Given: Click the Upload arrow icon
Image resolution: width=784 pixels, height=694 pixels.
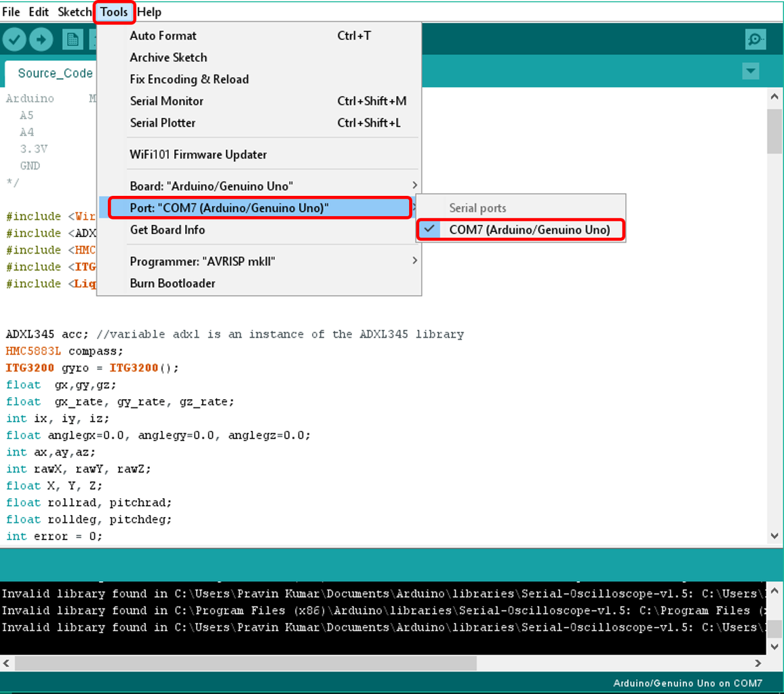Looking at the screenshot, I should 41,39.
